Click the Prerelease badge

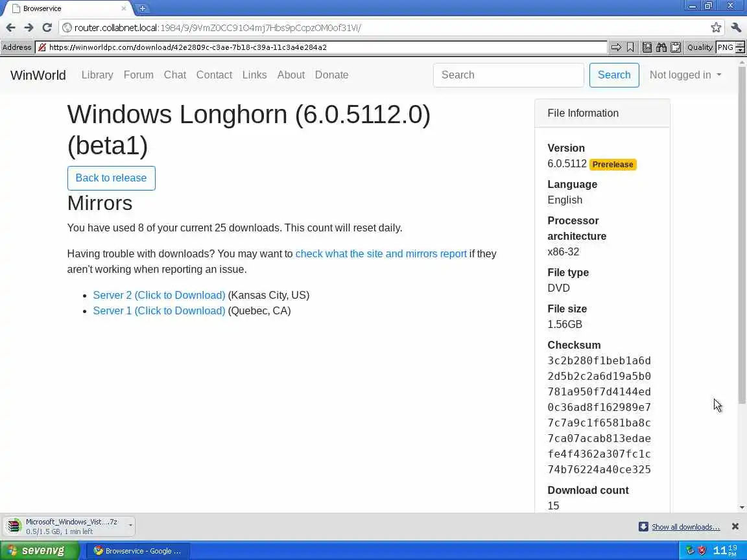point(613,164)
